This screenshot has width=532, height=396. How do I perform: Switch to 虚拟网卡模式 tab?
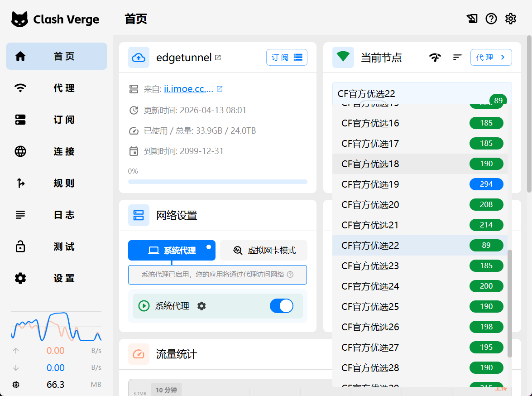[x=264, y=250]
